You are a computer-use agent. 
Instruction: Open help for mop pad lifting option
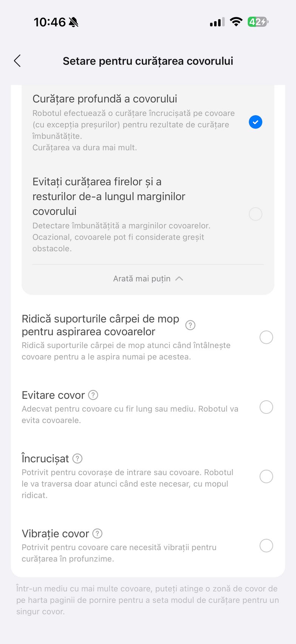click(x=190, y=325)
